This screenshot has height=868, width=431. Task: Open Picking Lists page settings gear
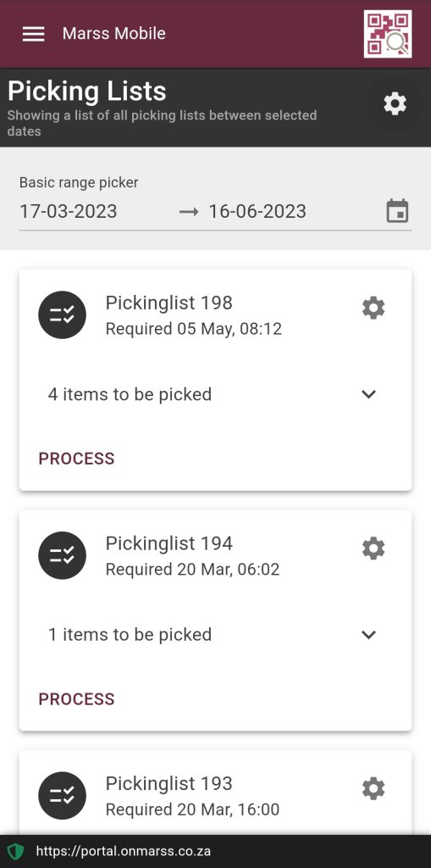[x=395, y=103]
